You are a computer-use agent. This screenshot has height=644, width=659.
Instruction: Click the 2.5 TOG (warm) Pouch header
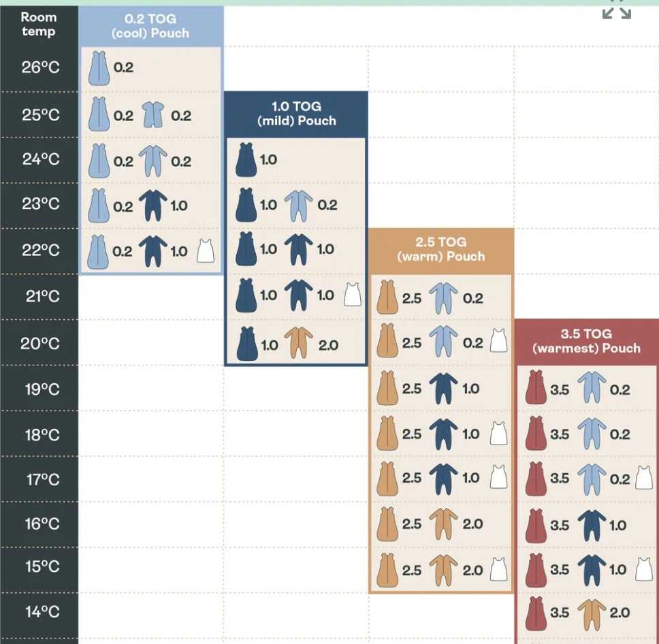pyautogui.click(x=441, y=249)
